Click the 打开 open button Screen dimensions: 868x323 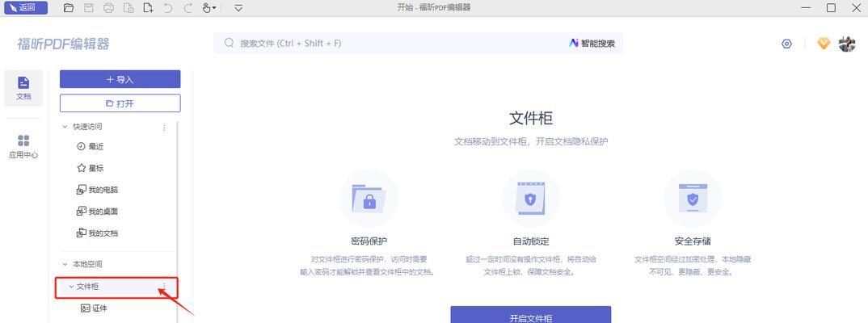click(x=120, y=103)
